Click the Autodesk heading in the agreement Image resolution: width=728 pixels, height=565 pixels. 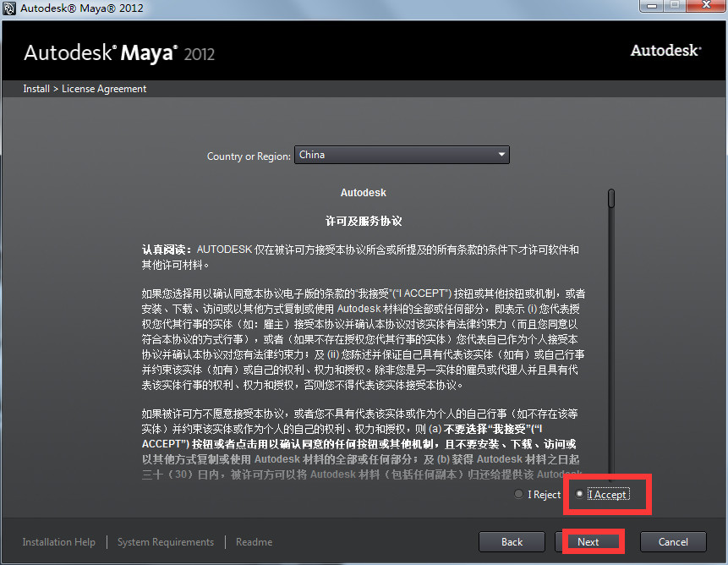(x=364, y=193)
